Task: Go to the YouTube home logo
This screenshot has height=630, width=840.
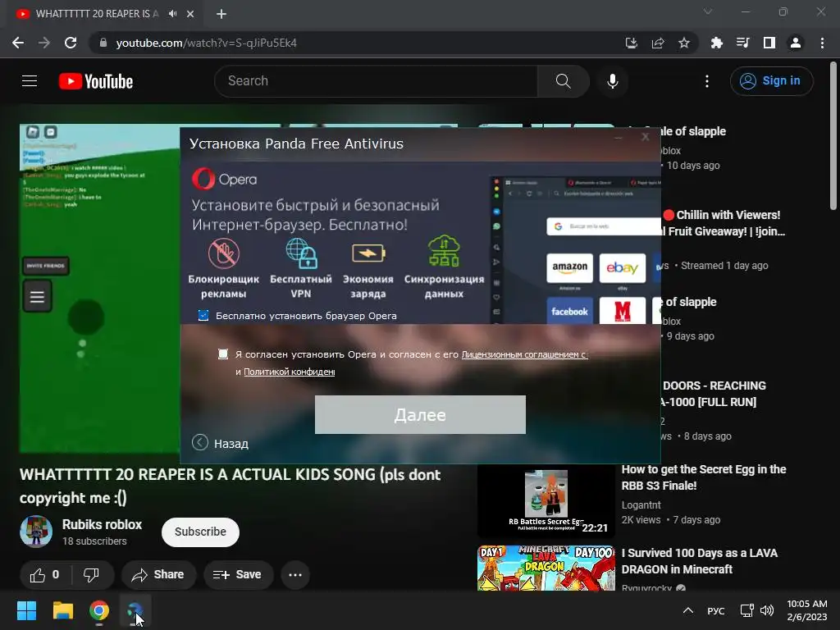Action: tap(96, 81)
